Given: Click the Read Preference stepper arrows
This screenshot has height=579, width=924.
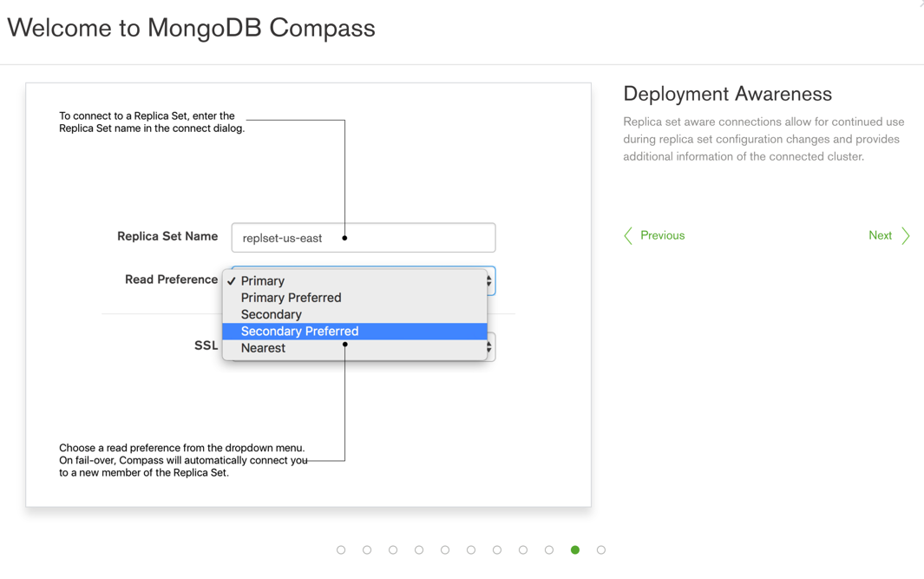Looking at the screenshot, I should tap(487, 281).
